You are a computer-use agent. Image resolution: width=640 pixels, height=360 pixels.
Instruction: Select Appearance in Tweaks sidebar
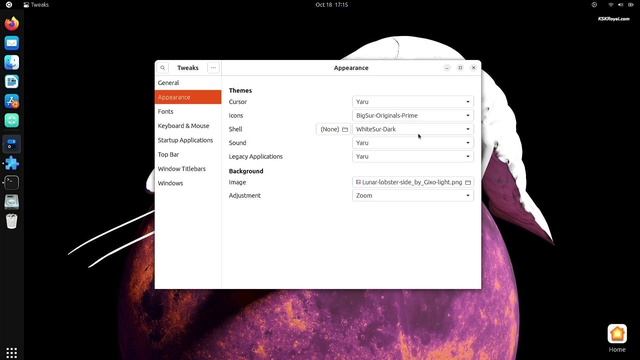[188, 97]
